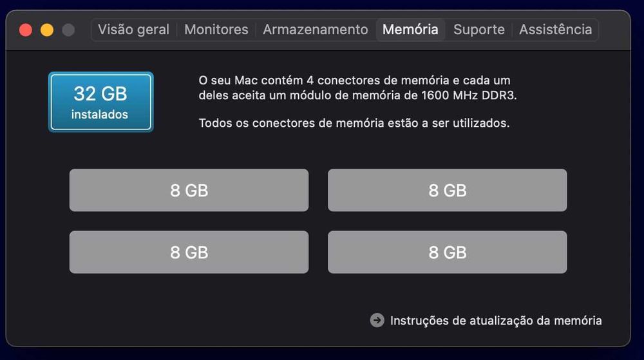This screenshot has height=360, width=644.
Task: Select the lower-right 8 GB memory slot
Action: coord(448,252)
